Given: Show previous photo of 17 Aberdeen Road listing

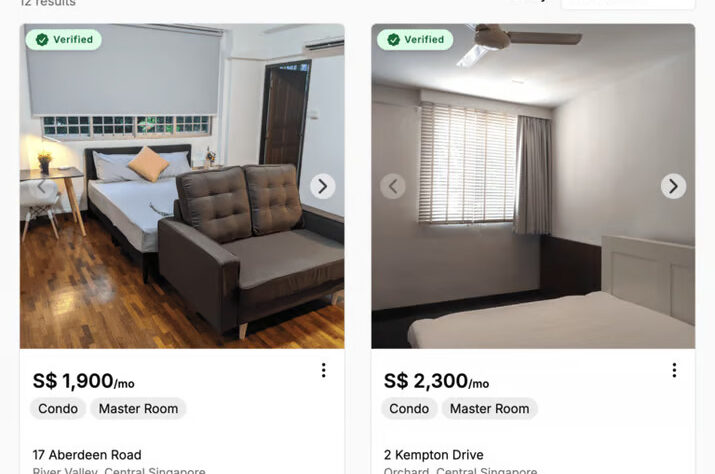Looking at the screenshot, I should 41,186.
